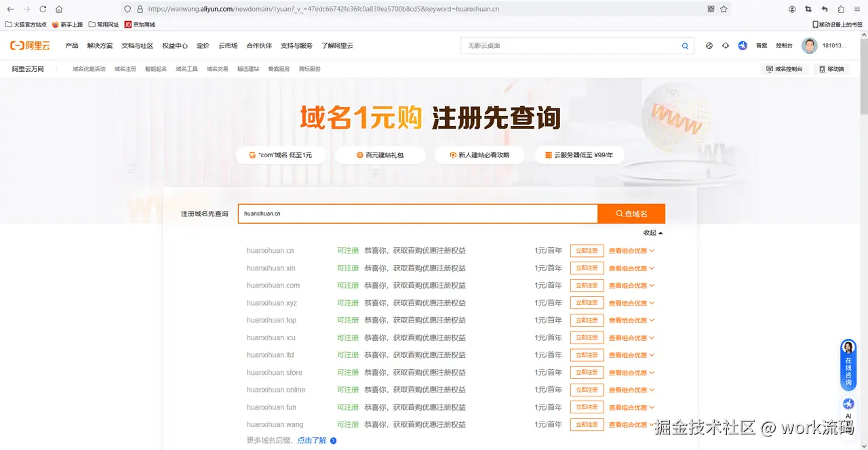Click the shield permissions icon in address bar
This screenshot has width=868, height=450.
(128, 9)
